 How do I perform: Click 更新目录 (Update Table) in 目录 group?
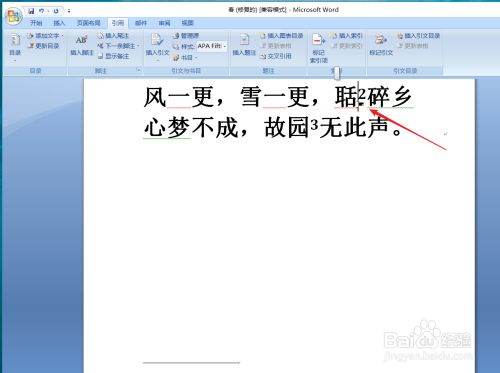click(43, 46)
